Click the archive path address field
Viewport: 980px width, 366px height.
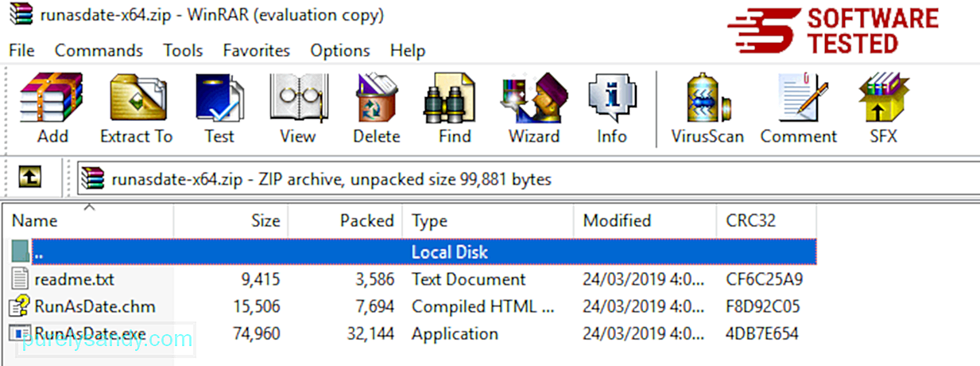click(x=525, y=178)
